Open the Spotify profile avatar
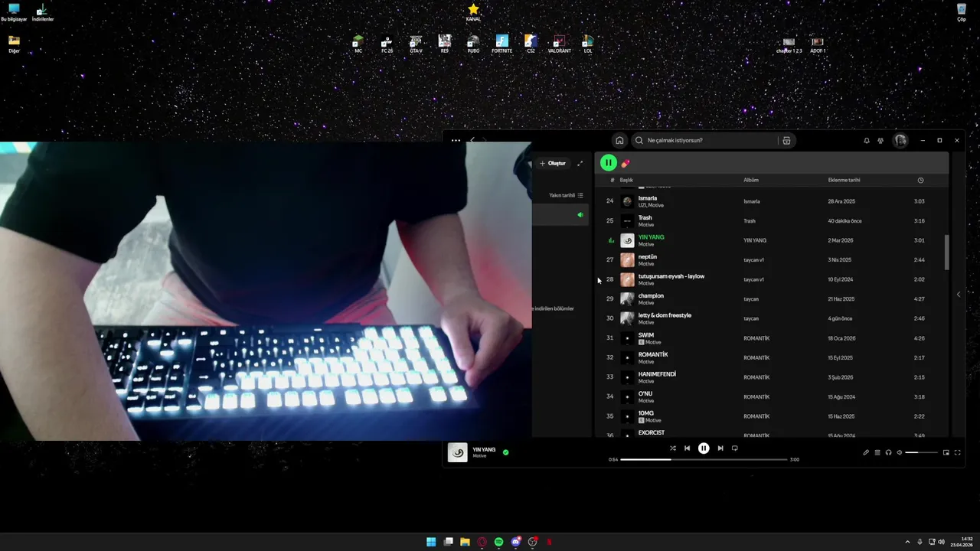This screenshot has width=980, height=551. pos(900,141)
